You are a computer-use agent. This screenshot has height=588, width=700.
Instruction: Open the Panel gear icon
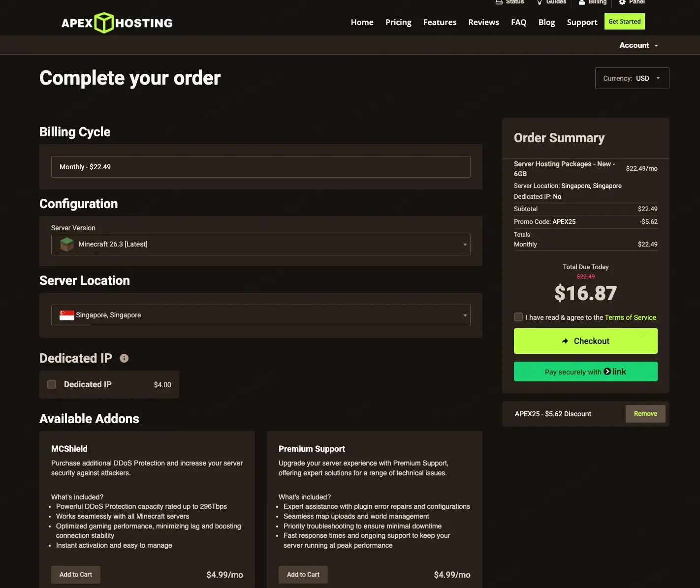622,2
